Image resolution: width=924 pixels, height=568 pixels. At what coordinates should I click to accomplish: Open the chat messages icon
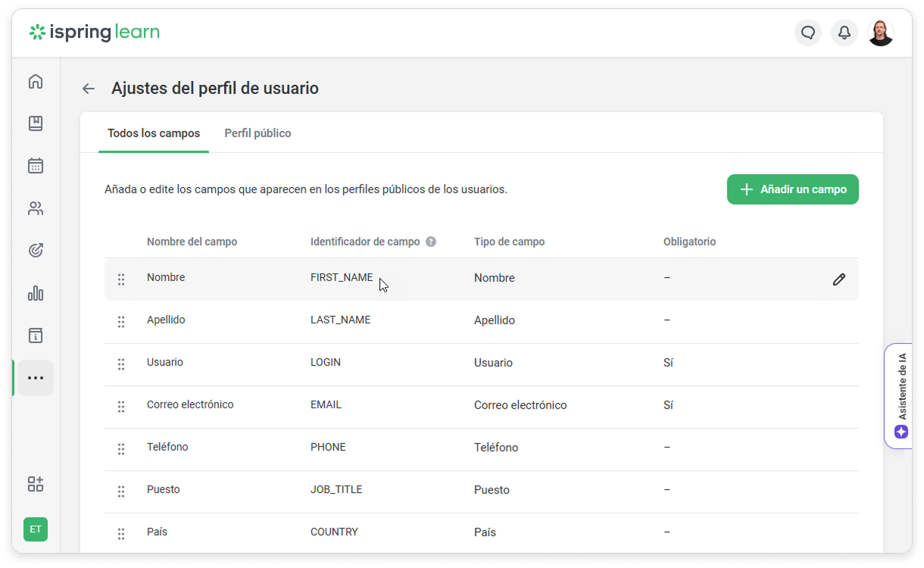tap(808, 33)
